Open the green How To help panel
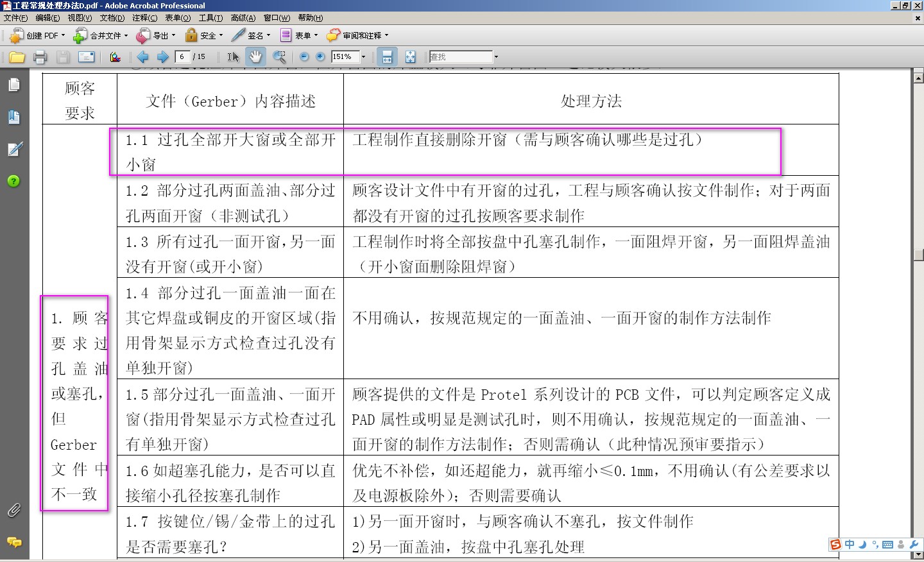Image resolution: width=924 pixels, height=562 pixels. click(13, 182)
